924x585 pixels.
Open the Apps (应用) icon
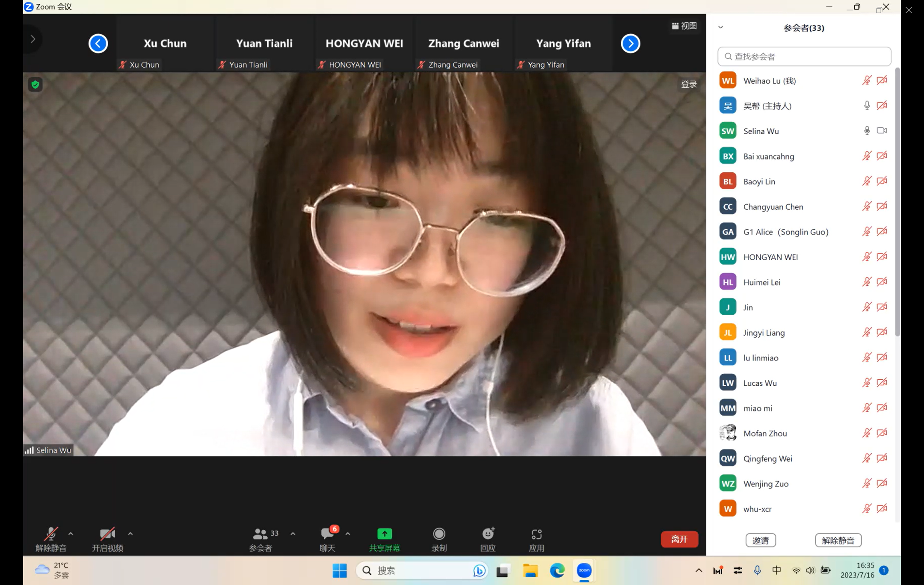point(536,535)
